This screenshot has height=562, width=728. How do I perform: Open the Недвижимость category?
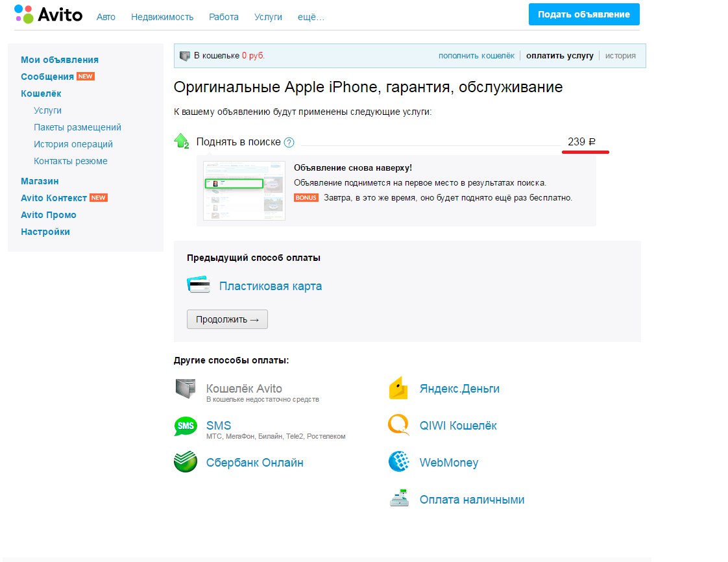(162, 17)
